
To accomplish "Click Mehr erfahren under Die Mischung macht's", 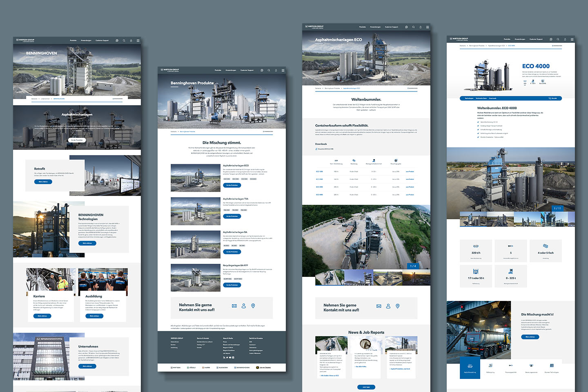I will tap(530, 337).
